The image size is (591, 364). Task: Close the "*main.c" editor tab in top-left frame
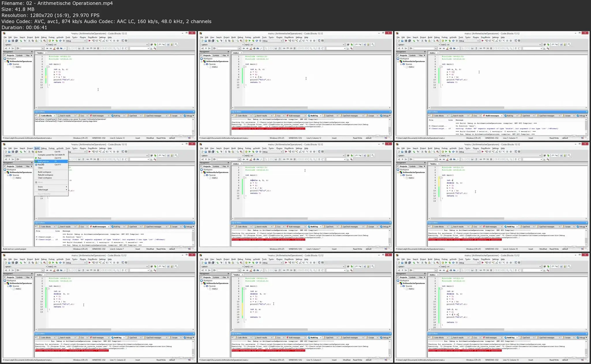click(46, 53)
